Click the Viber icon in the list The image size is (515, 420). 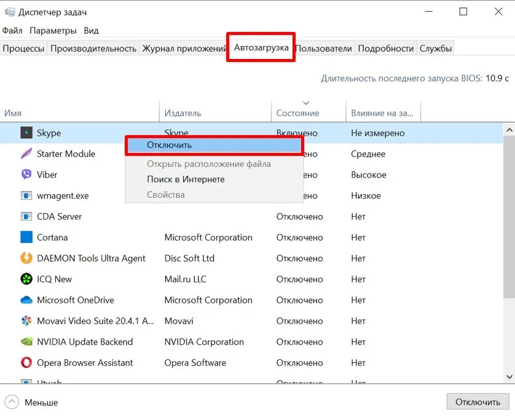(26, 174)
